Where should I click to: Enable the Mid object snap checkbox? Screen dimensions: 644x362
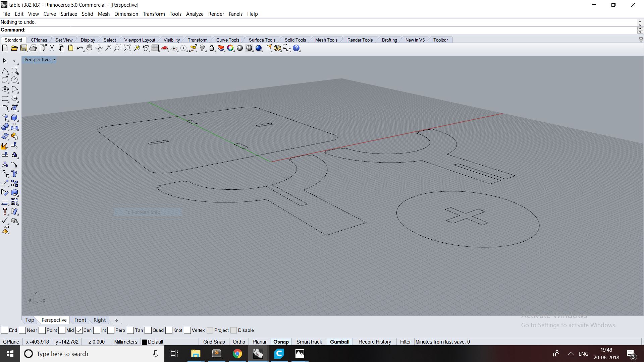[x=62, y=330]
